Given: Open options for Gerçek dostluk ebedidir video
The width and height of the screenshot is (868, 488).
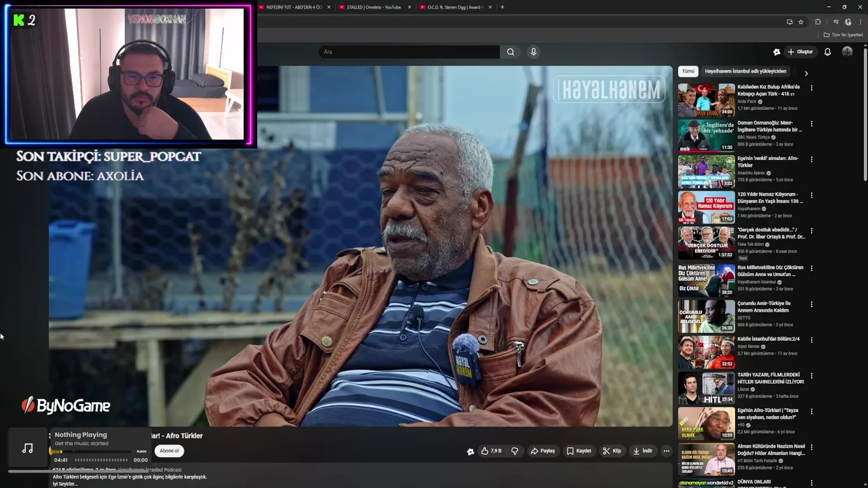Looking at the screenshot, I should point(811,231).
